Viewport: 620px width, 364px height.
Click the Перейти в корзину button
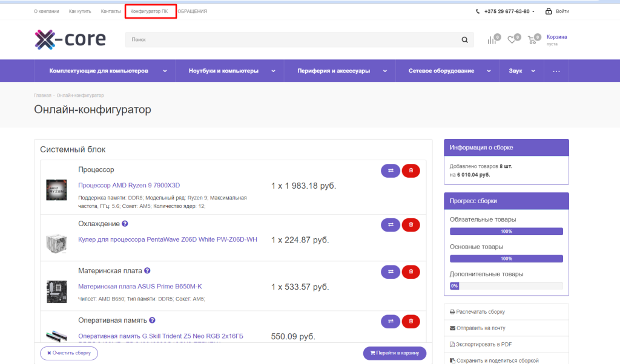[x=395, y=353]
